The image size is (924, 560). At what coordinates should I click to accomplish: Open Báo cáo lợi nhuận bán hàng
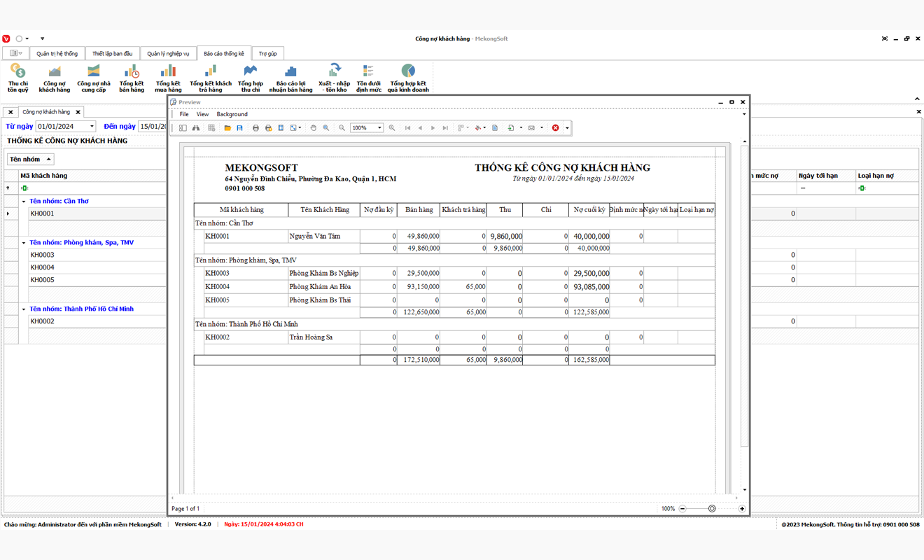coord(290,78)
